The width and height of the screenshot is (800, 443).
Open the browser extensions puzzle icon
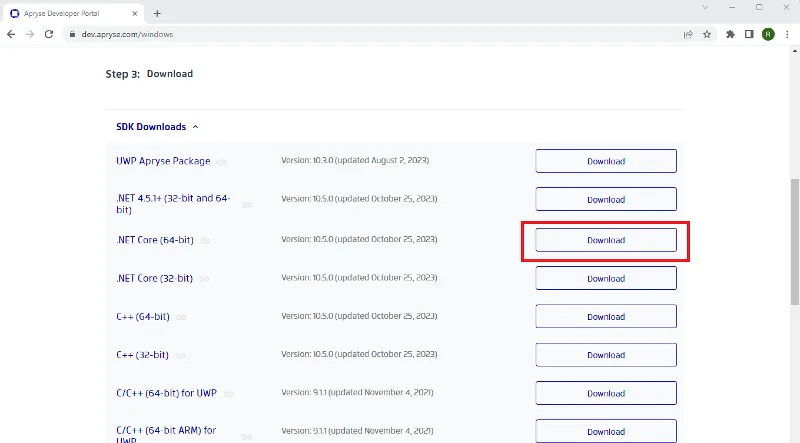pyautogui.click(x=730, y=34)
